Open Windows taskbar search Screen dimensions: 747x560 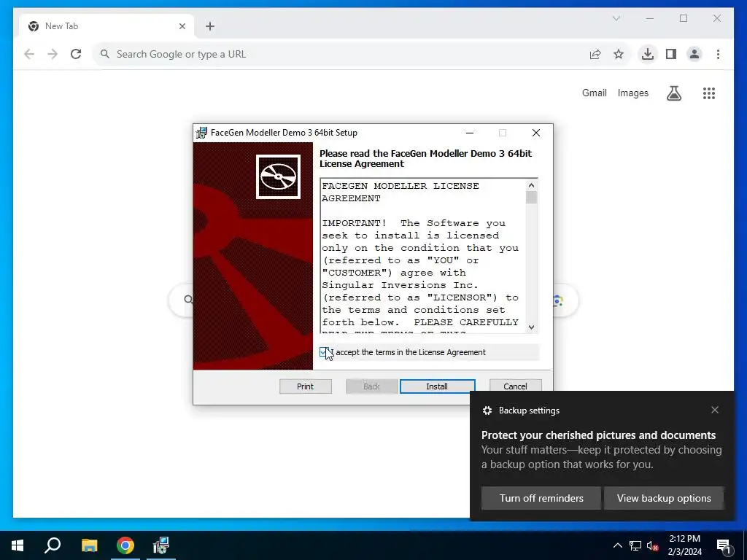53,545
